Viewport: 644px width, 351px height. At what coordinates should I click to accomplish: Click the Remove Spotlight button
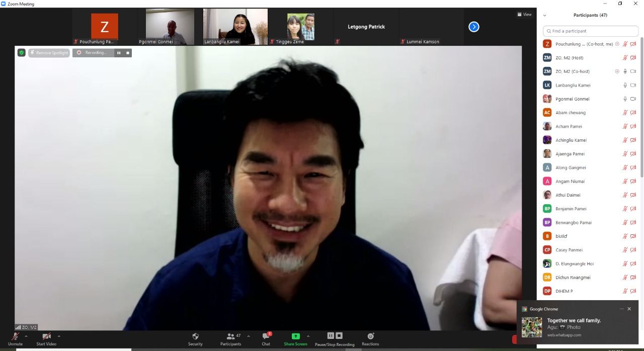pos(49,53)
